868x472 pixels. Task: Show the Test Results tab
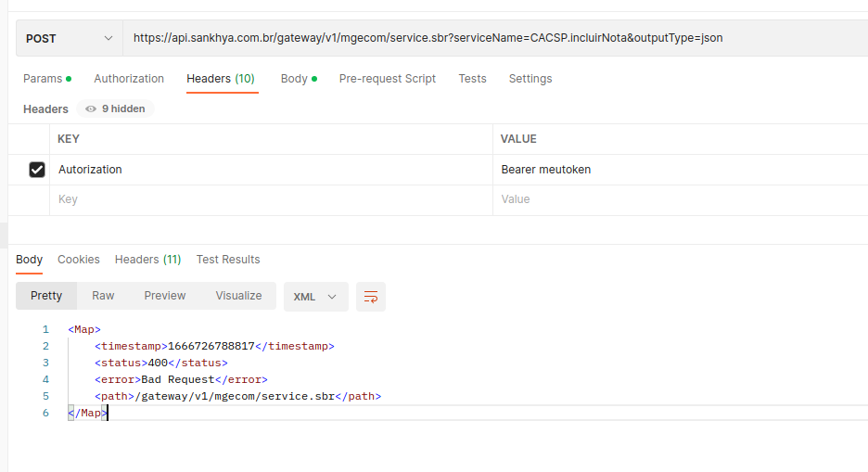click(x=228, y=260)
